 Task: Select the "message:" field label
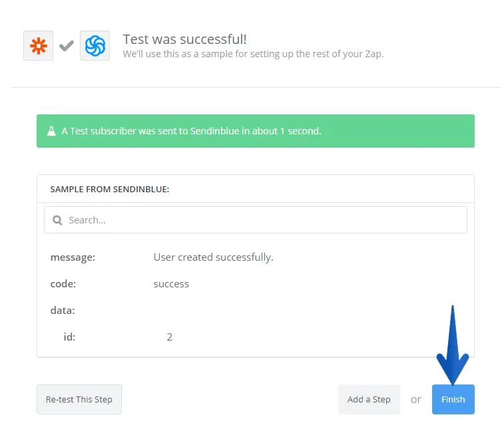73,257
